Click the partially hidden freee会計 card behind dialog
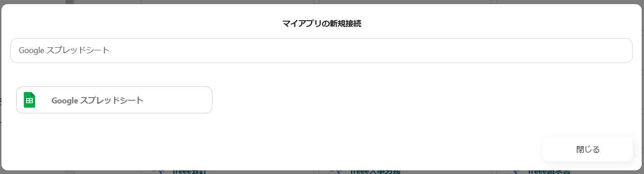 pyautogui.click(x=227, y=172)
